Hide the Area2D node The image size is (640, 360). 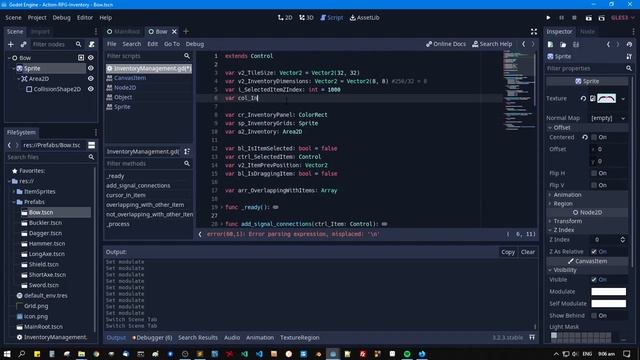coord(91,78)
